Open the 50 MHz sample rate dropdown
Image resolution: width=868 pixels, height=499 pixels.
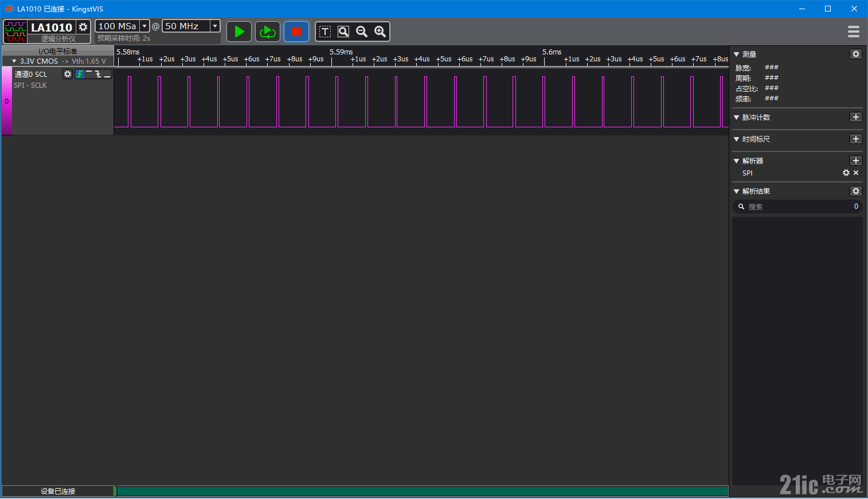point(215,26)
